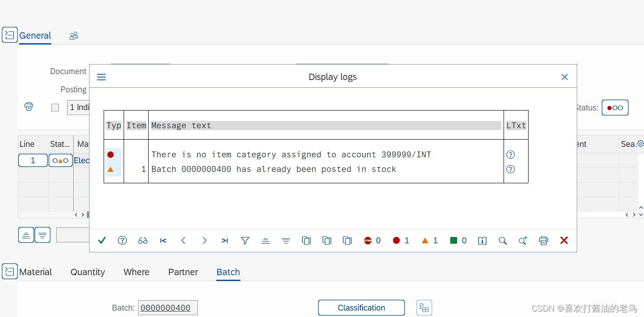This screenshot has width=644, height=317.
Task: Switch to the Partner tab
Action: (x=183, y=272)
